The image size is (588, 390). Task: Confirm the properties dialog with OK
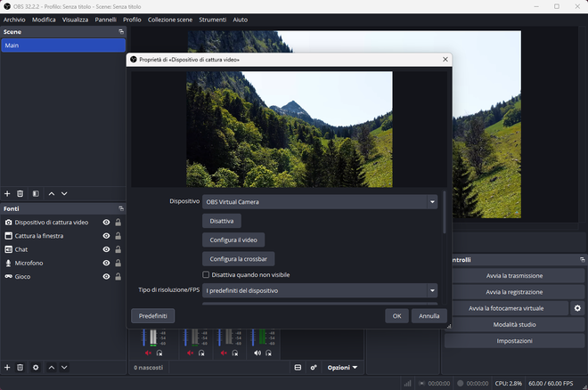[396, 316]
